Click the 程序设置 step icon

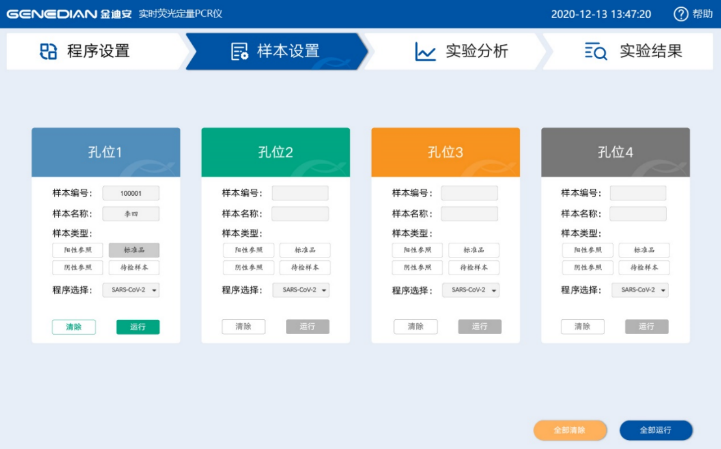pos(48,52)
